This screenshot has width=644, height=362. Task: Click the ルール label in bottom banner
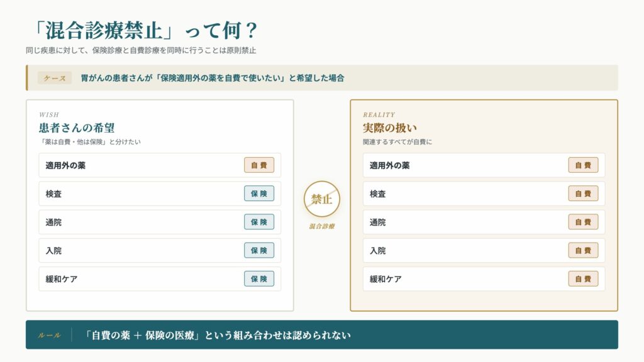pos(49,336)
